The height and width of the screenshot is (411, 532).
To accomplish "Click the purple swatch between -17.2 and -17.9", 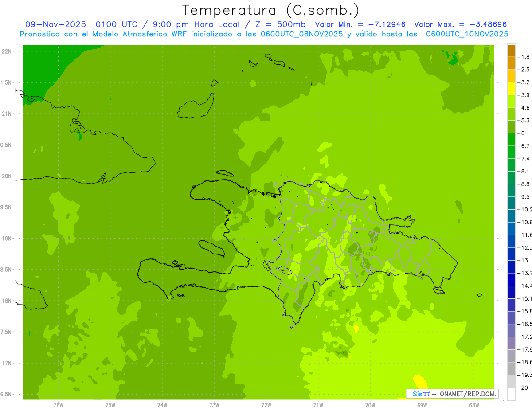I will 511,343.
